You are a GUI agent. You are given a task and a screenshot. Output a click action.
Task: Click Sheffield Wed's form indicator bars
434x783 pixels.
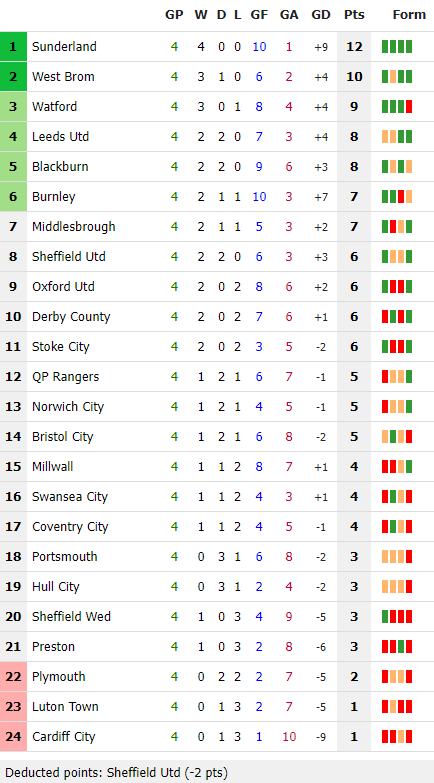pyautogui.click(x=397, y=617)
